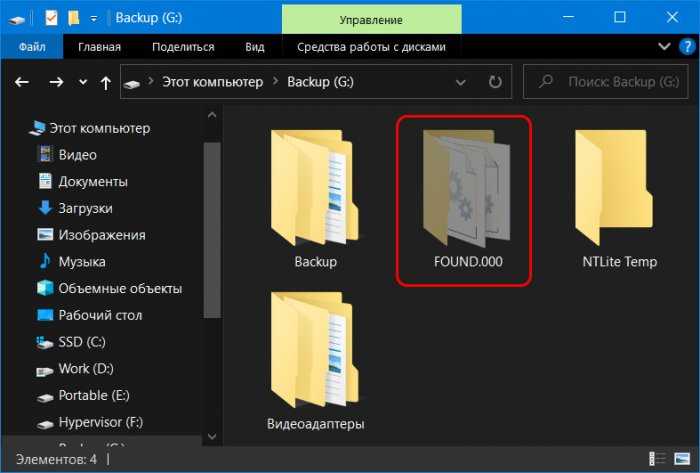
Task: Click the NTLite Temp name label
Action: [620, 261]
